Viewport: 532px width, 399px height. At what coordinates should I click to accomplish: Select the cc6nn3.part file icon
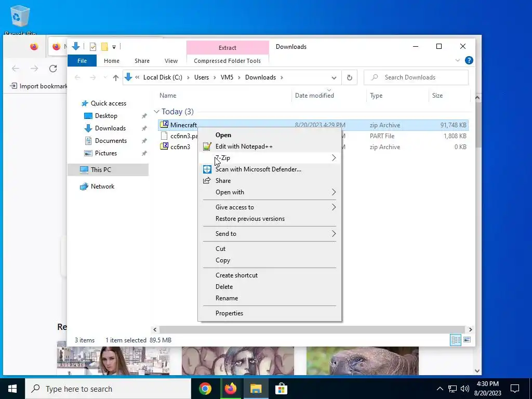pos(164,136)
